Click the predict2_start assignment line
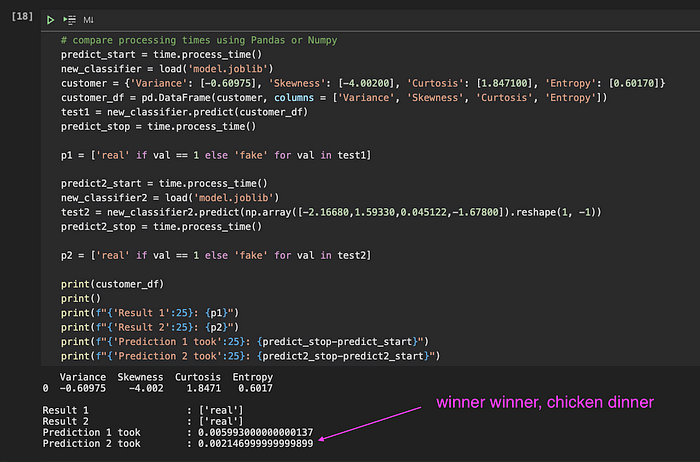This screenshot has width=700, height=462. pos(164,183)
